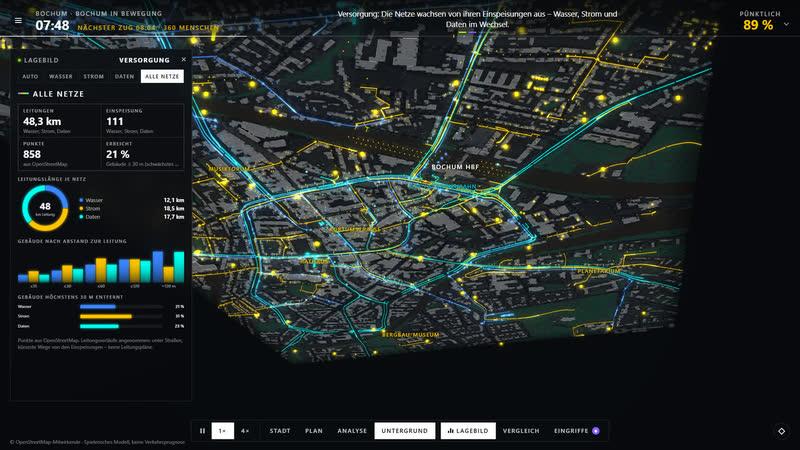Click the Punkte 858 value

tap(32, 154)
